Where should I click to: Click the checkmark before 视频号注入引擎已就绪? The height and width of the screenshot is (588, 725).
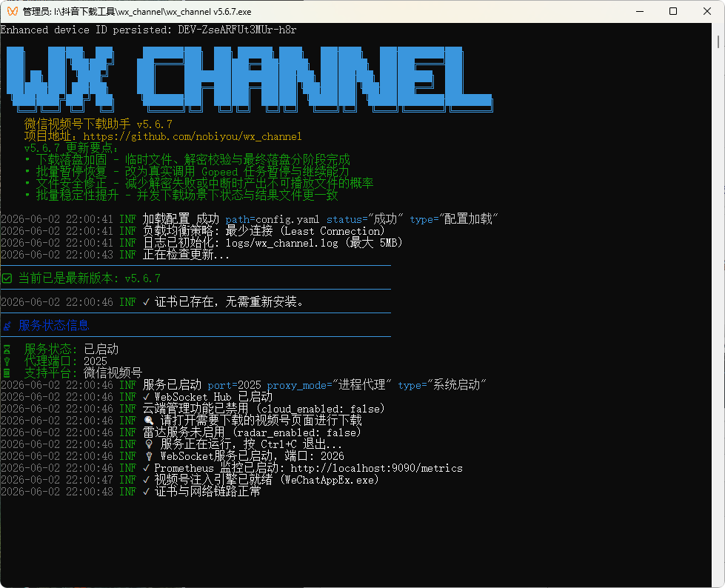coord(146,480)
